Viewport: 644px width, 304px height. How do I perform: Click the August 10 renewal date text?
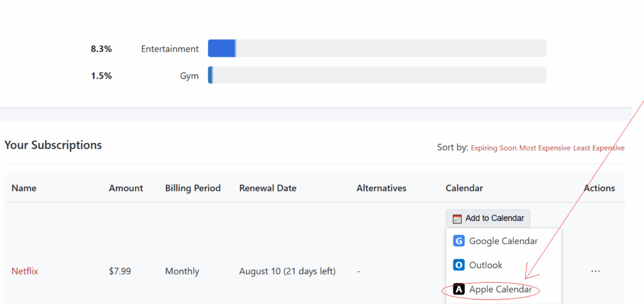(287, 271)
